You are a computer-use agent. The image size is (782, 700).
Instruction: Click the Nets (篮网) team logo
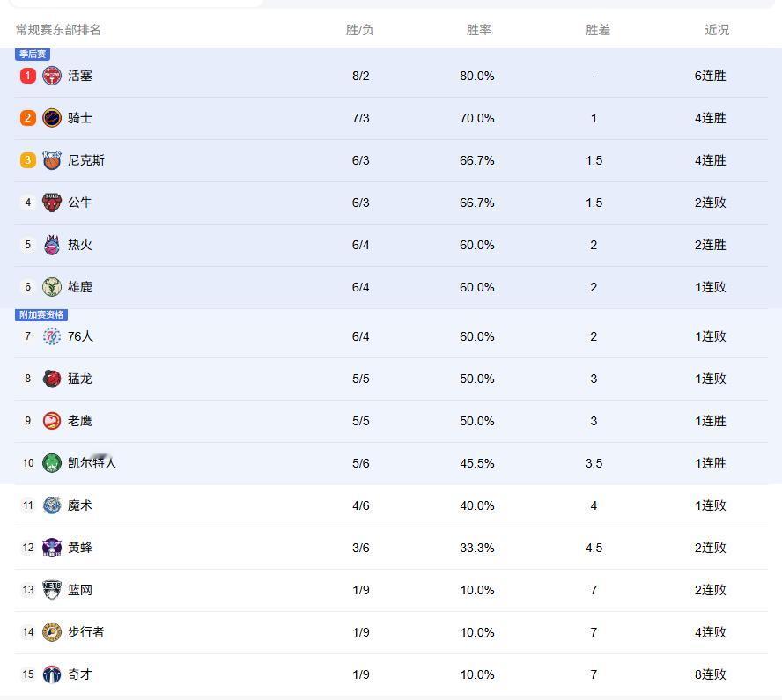pyautogui.click(x=52, y=590)
